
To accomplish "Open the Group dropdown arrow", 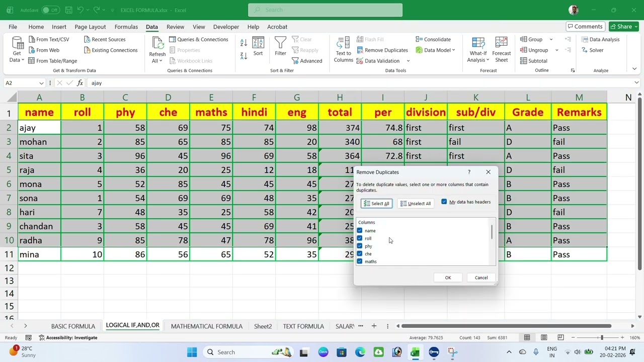I will pyautogui.click(x=551, y=39).
